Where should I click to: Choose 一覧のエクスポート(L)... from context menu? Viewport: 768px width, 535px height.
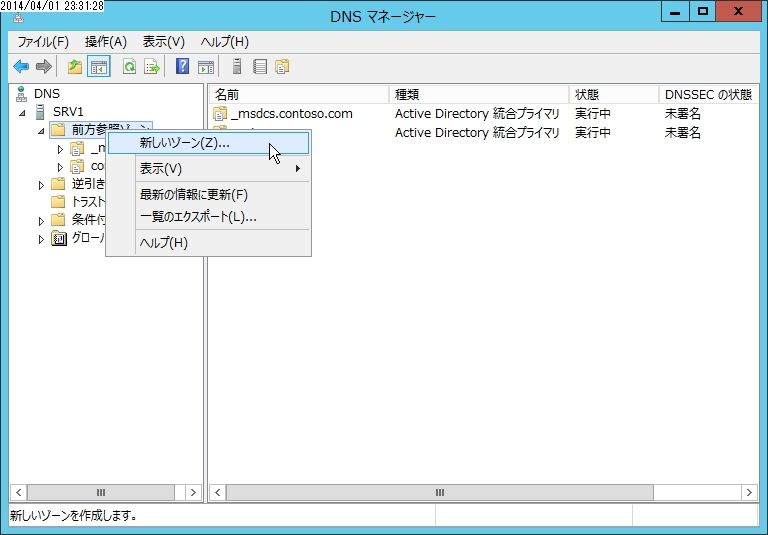(x=209, y=217)
